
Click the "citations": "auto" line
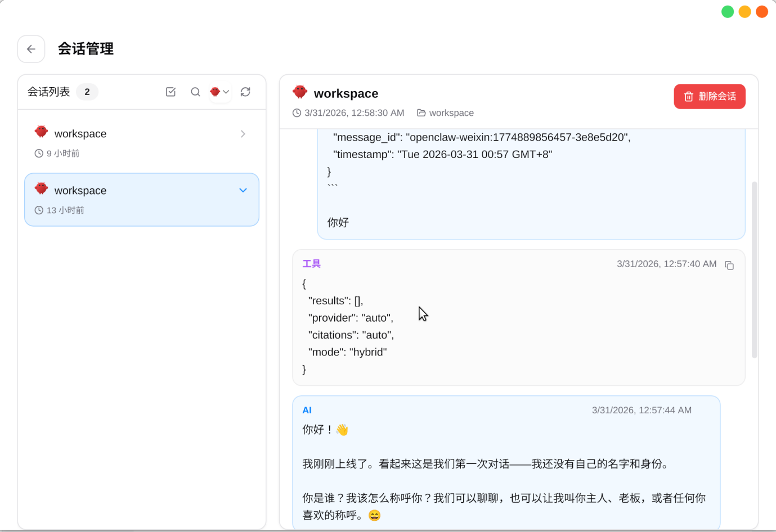point(351,335)
